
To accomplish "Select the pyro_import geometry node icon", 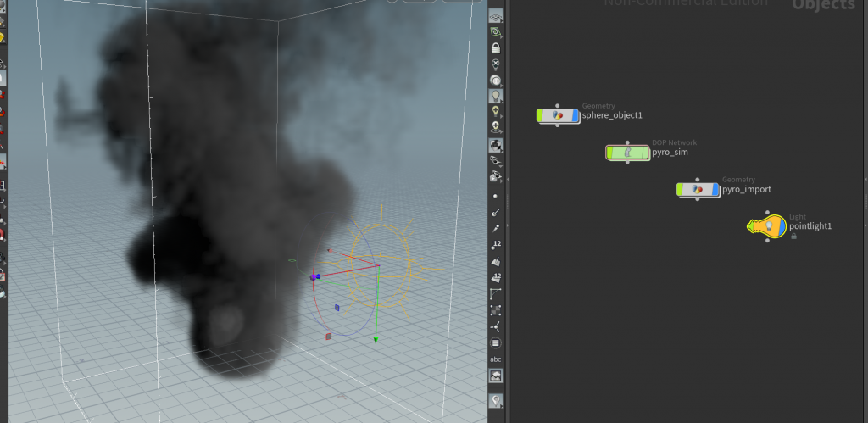I will (x=698, y=189).
